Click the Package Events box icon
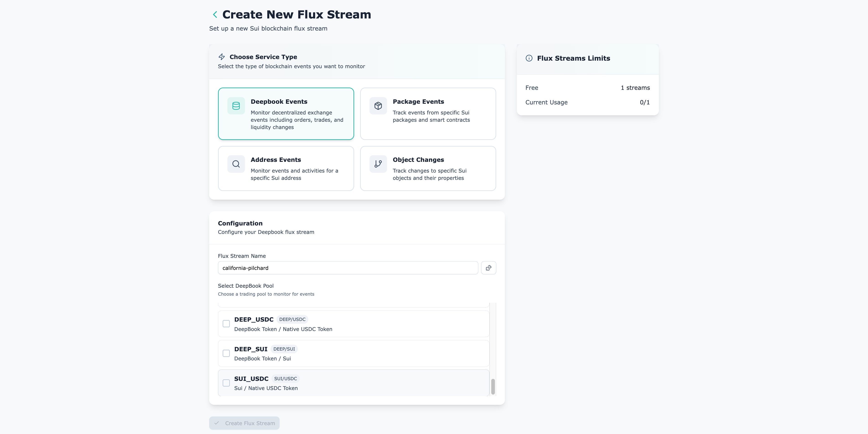The height and width of the screenshot is (434, 868). click(378, 106)
